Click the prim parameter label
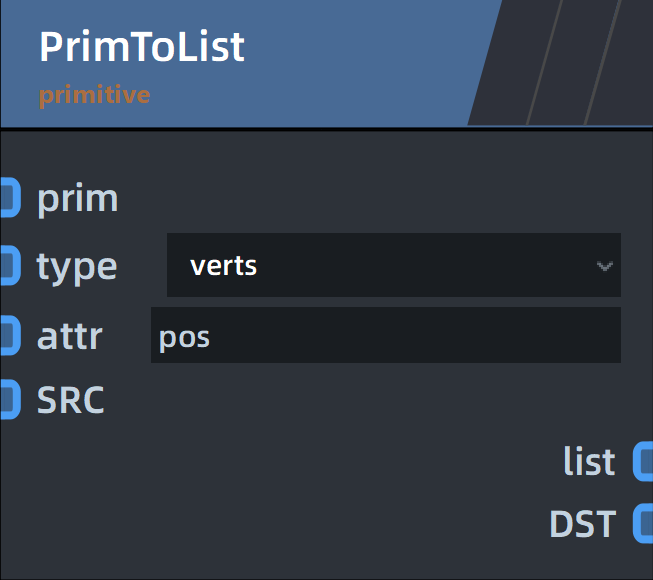653x580 pixels. [77, 199]
